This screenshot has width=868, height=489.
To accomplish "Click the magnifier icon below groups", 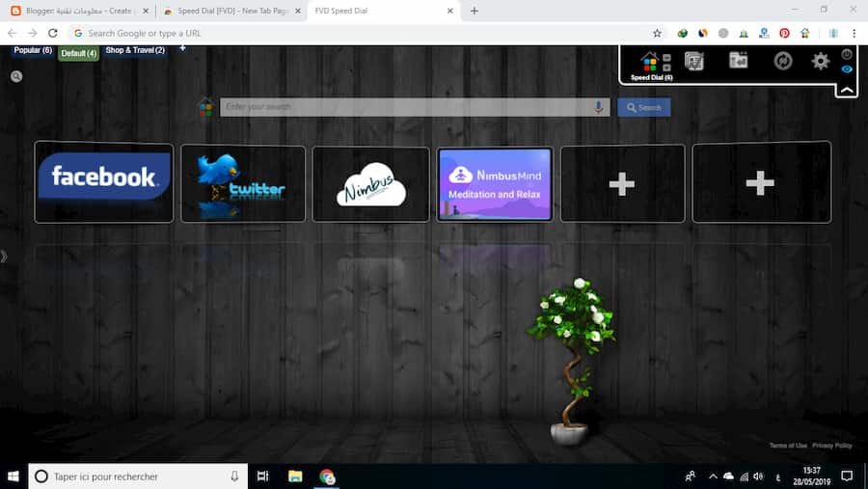I will [16, 75].
